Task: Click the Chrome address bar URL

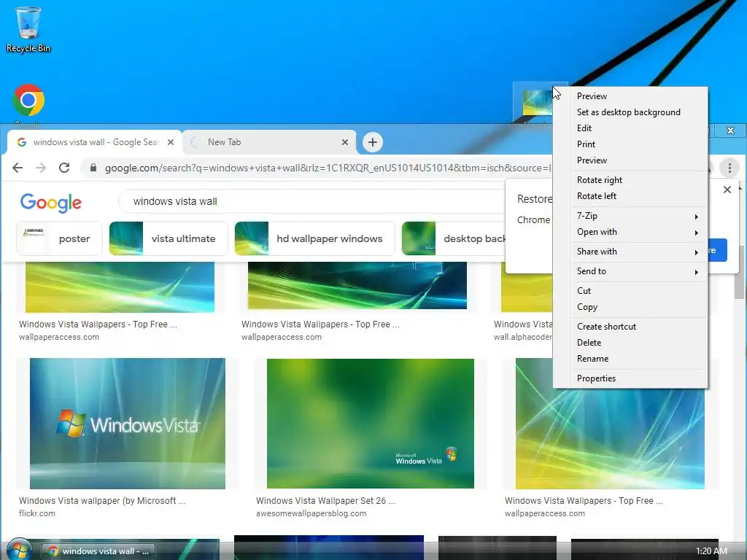Action: click(328, 168)
